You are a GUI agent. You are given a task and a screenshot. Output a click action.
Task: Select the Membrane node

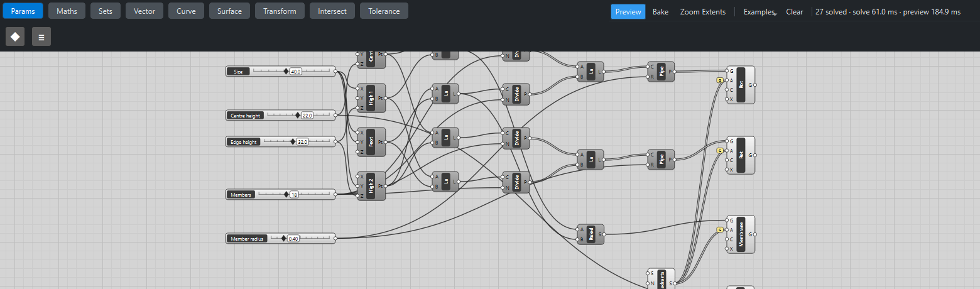click(741, 234)
